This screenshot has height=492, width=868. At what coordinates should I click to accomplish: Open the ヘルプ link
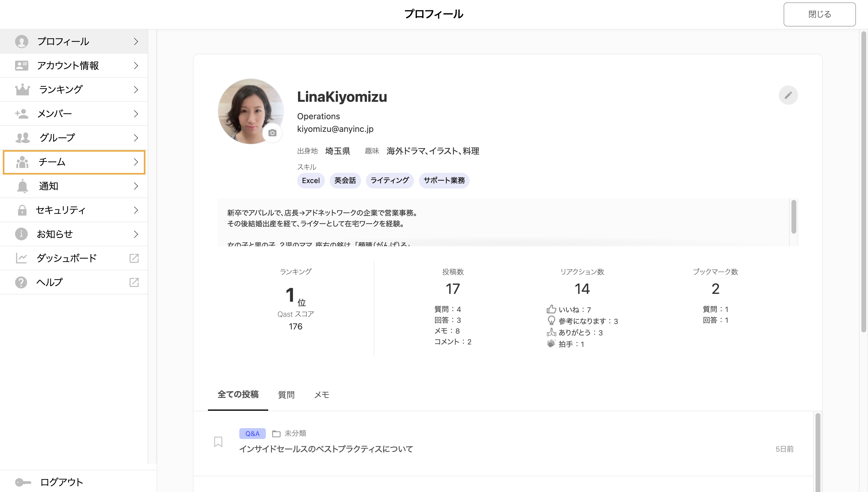(74, 282)
